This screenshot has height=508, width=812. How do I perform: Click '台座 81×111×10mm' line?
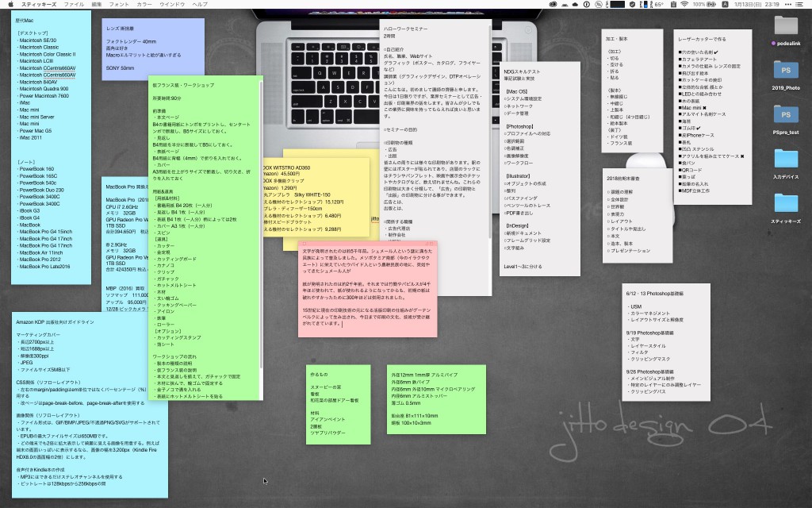point(414,416)
